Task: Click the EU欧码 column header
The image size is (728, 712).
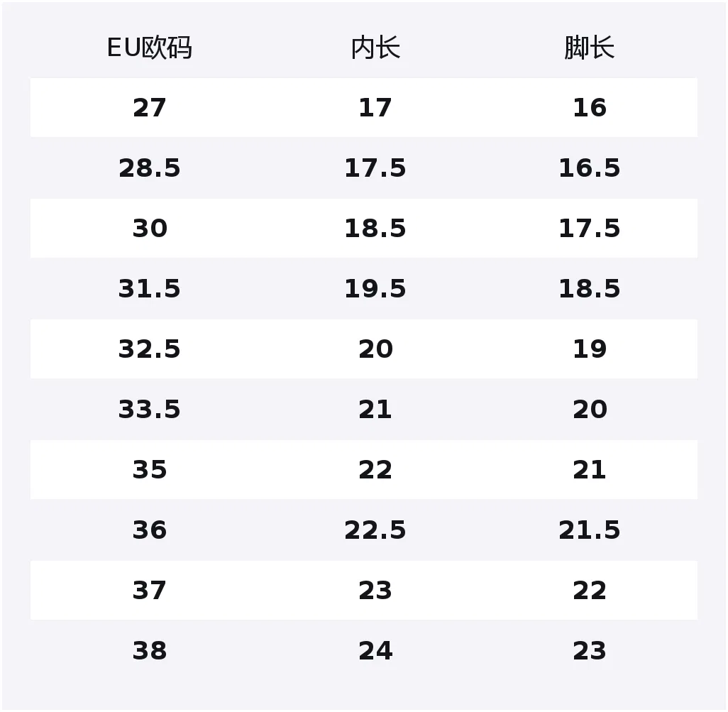Action: [x=150, y=48]
